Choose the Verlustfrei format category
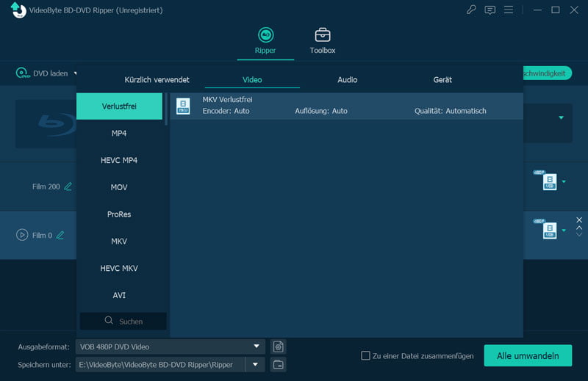588x381 pixels. tap(119, 106)
